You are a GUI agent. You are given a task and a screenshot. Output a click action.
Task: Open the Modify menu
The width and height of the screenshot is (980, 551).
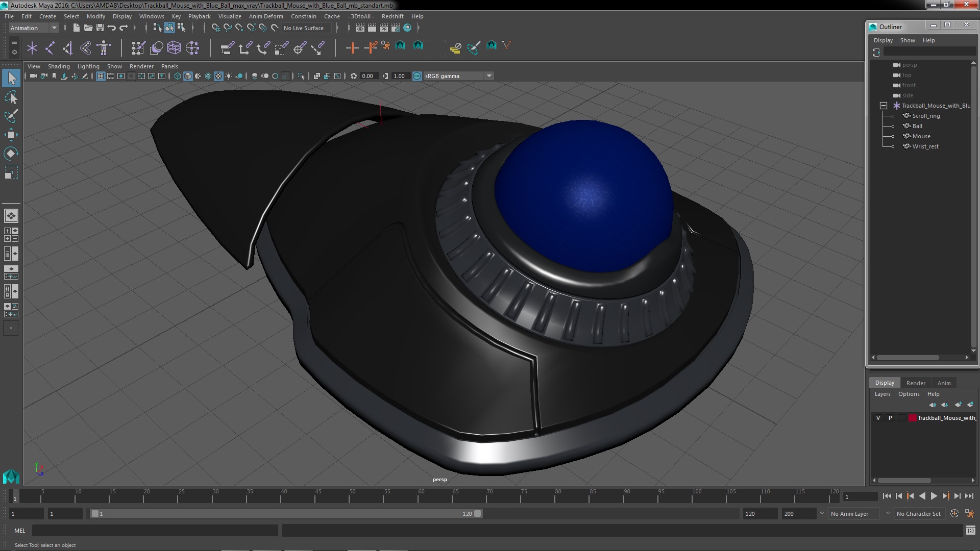(x=96, y=16)
